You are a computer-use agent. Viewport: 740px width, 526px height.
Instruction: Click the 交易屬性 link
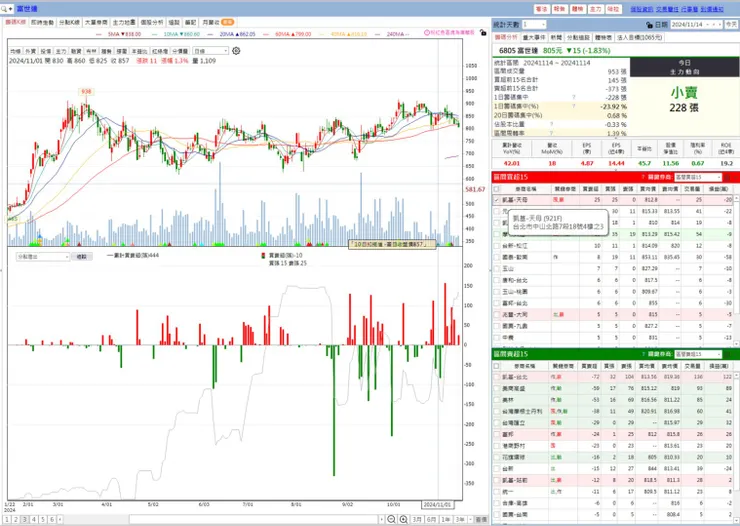point(667,9)
